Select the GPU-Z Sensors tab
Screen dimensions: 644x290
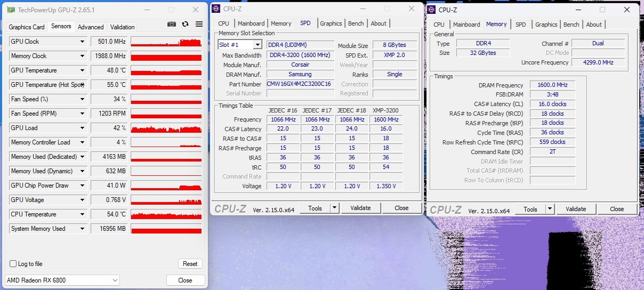coord(61,26)
